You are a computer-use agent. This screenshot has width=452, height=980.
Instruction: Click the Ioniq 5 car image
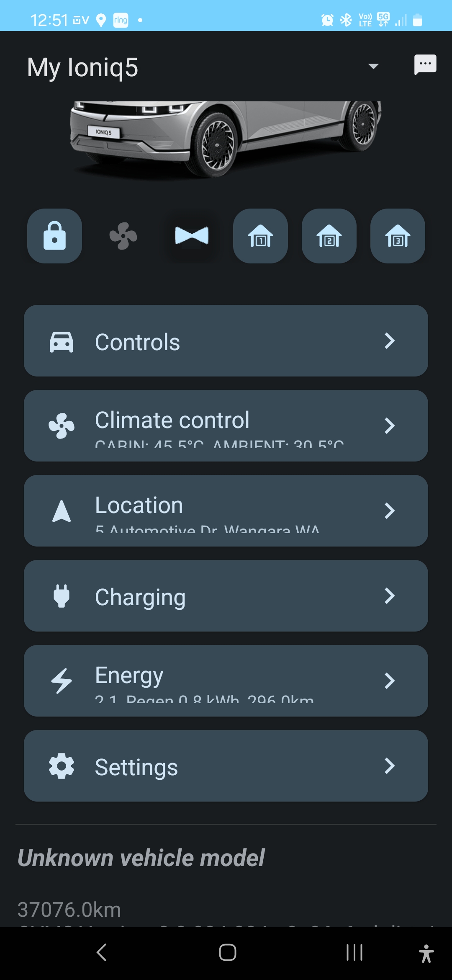tap(226, 138)
